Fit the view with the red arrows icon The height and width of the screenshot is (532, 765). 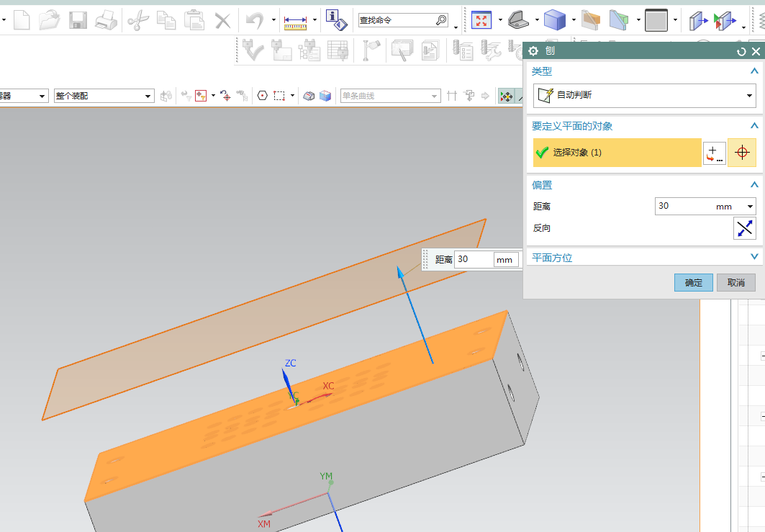[x=481, y=20]
